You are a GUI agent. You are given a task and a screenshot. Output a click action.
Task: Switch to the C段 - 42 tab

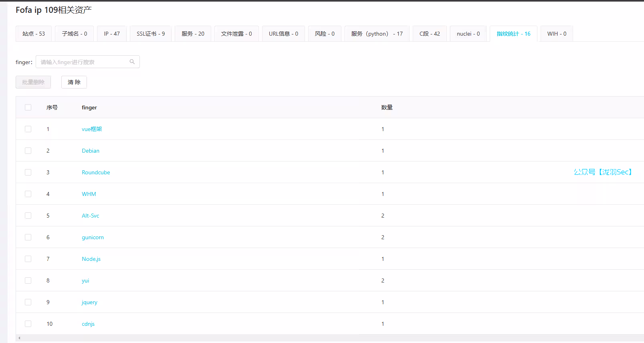point(430,34)
